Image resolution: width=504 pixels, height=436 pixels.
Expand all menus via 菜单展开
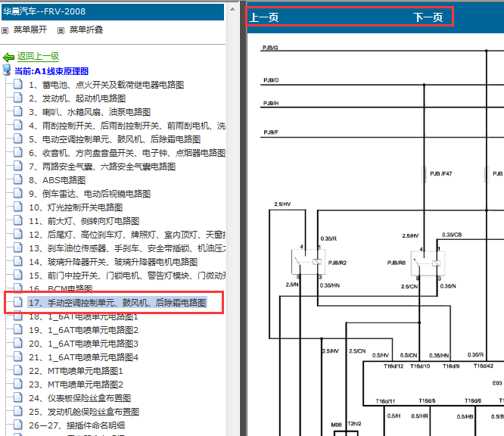pyautogui.click(x=30, y=30)
